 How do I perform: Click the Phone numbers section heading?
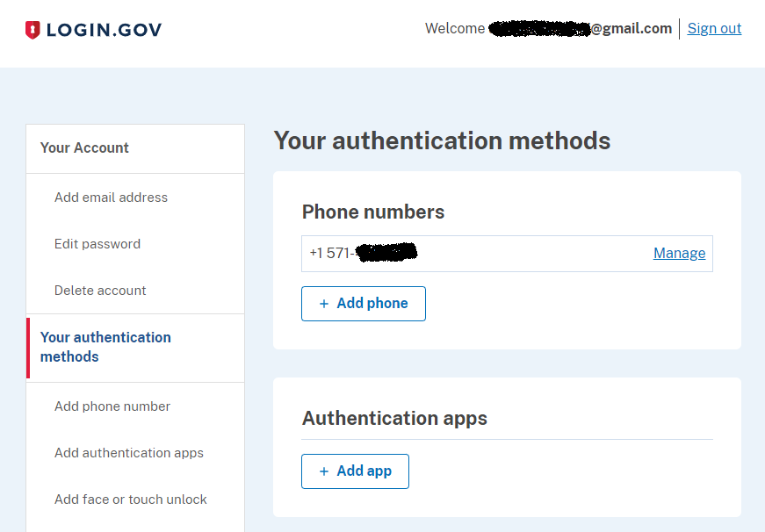coord(373,212)
